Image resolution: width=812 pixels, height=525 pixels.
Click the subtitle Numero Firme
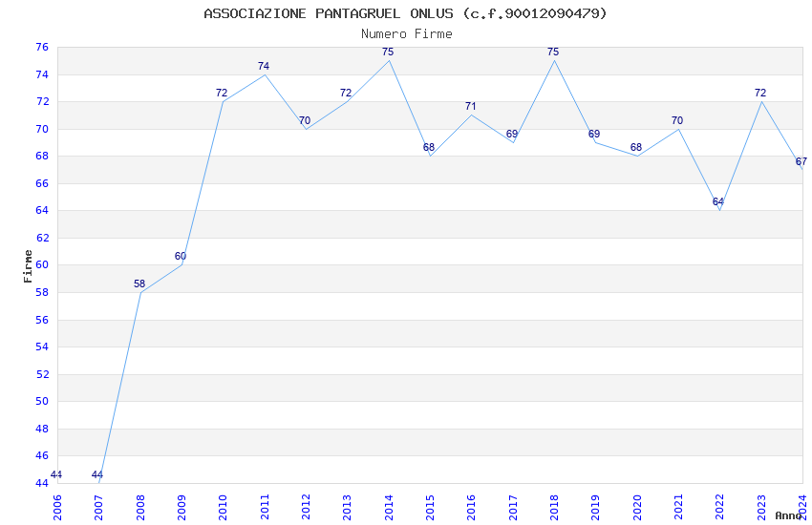pyautogui.click(x=407, y=34)
